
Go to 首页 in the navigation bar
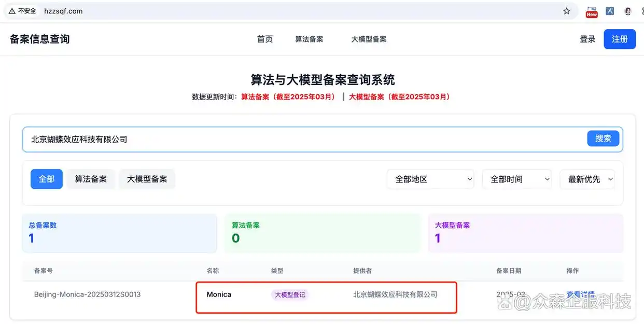[264, 39]
